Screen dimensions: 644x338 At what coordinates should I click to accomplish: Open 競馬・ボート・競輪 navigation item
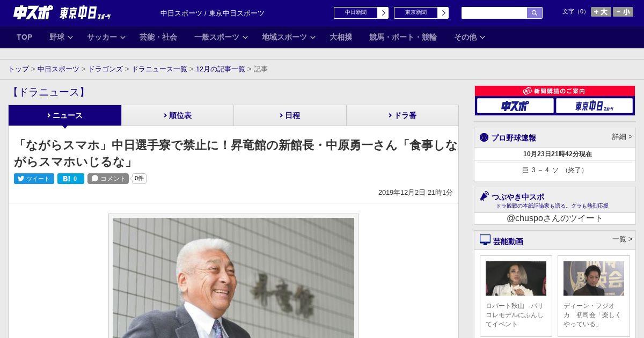pyautogui.click(x=403, y=37)
